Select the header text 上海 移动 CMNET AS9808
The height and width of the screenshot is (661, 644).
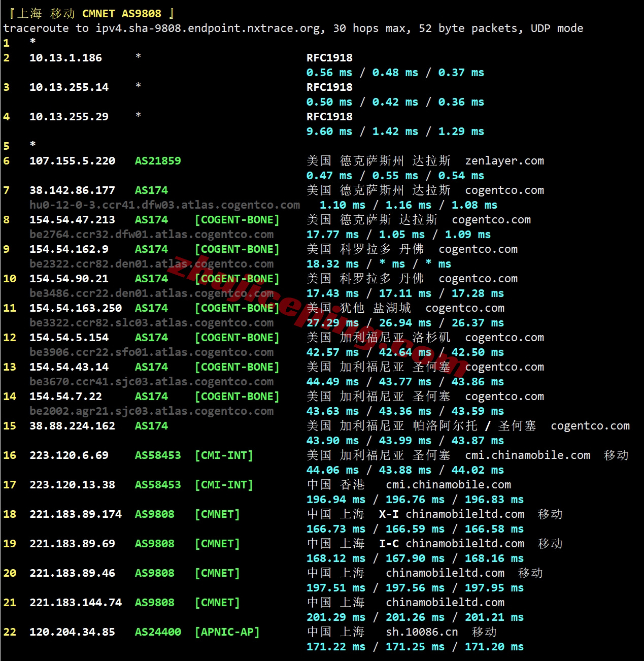coord(89,14)
